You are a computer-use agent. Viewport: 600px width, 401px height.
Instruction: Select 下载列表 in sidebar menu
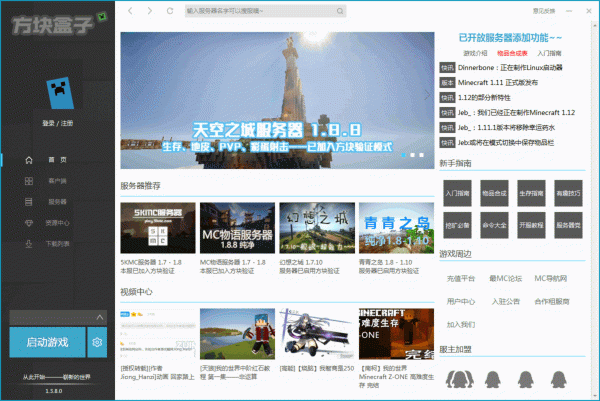(x=57, y=244)
